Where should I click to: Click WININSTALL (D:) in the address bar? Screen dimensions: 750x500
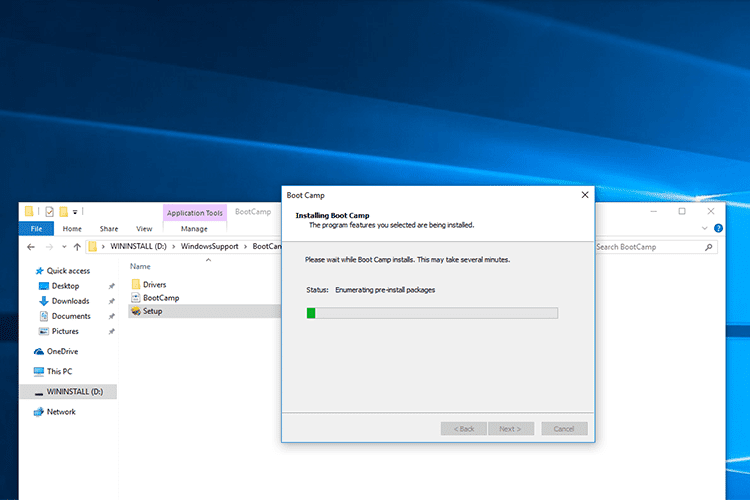point(138,246)
